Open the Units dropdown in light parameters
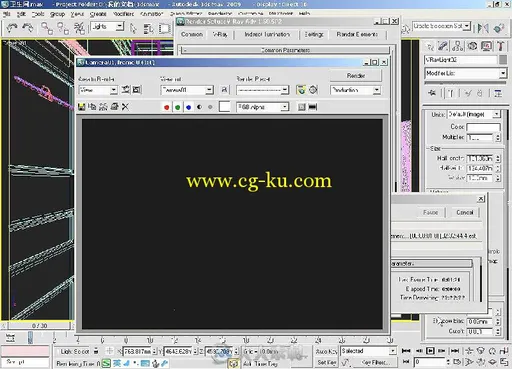The width and height of the screenshot is (512, 369). 496,114
